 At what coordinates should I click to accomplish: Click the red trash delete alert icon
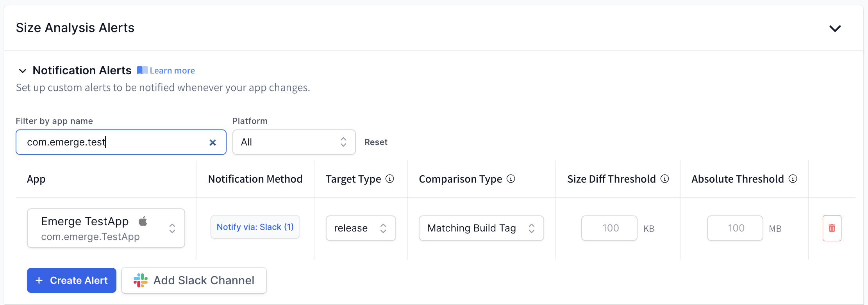pos(832,228)
